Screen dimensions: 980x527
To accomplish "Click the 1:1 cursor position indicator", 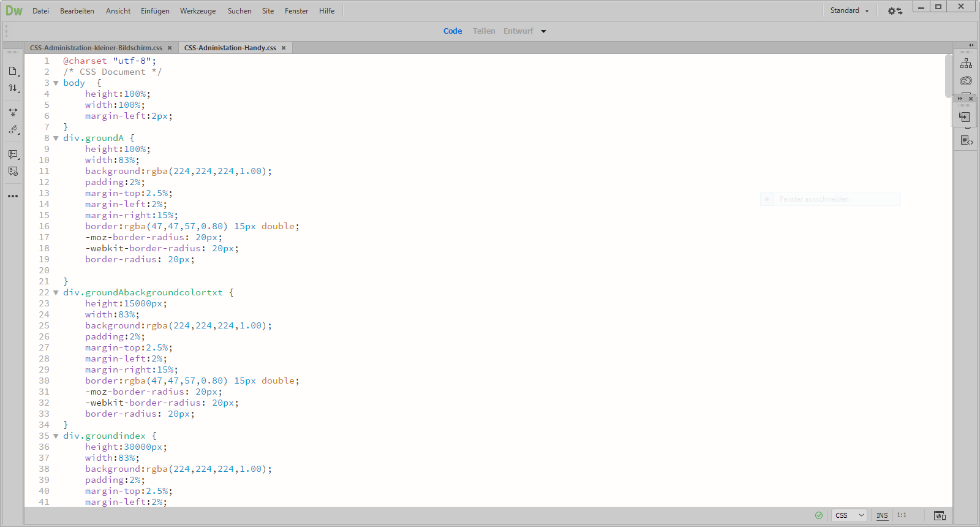I will click(x=902, y=515).
